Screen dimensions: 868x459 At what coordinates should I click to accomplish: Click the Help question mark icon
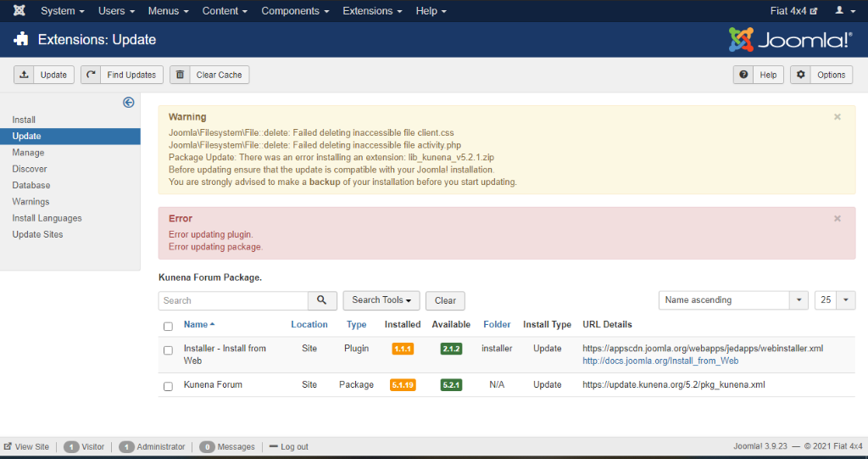(743, 75)
